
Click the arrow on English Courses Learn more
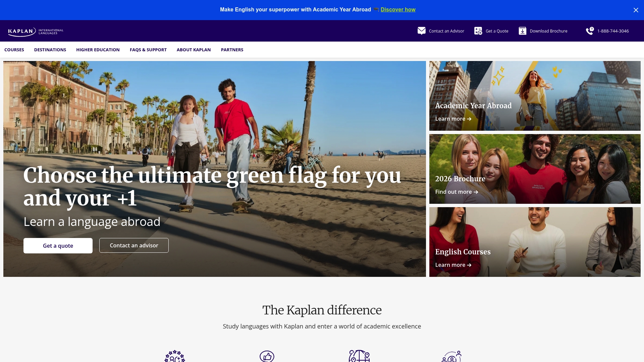pos(469,265)
